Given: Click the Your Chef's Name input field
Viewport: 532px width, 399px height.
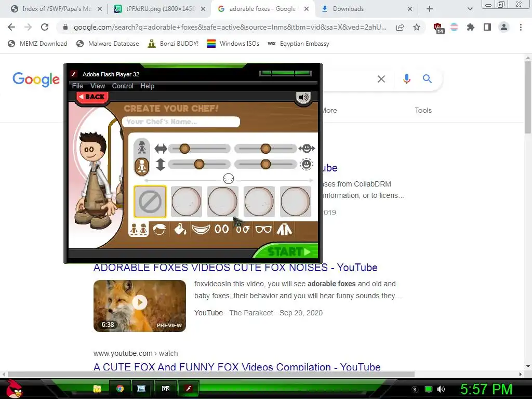Looking at the screenshot, I should (x=181, y=122).
